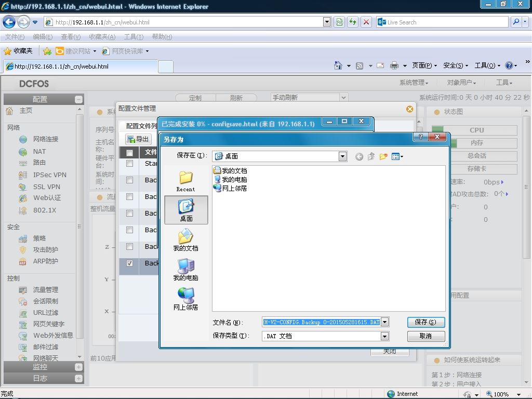
Task: Click the file name input field
Action: tap(322, 322)
